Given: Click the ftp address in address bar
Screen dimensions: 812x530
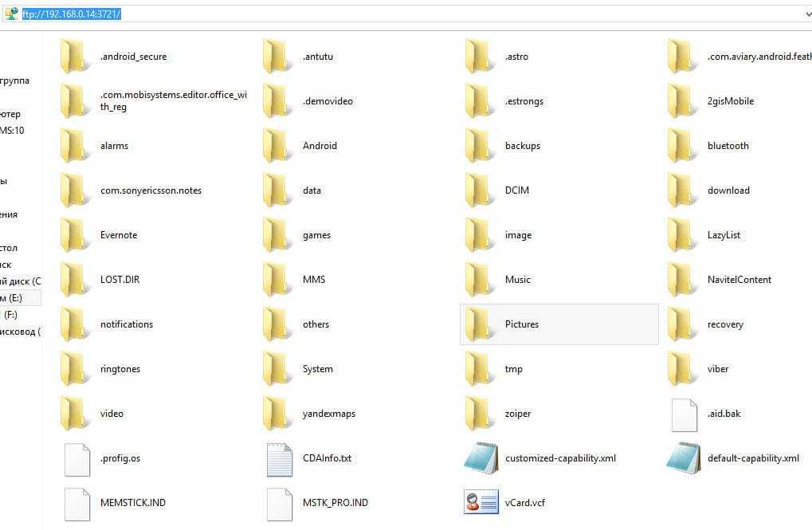Looking at the screenshot, I should (72, 14).
